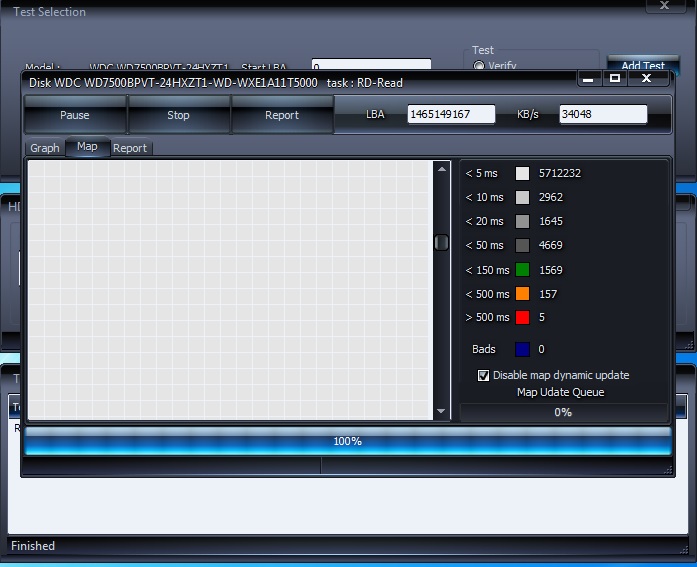The width and height of the screenshot is (697, 567).
Task: Close the Test Selection window
Action: click(664, 5)
